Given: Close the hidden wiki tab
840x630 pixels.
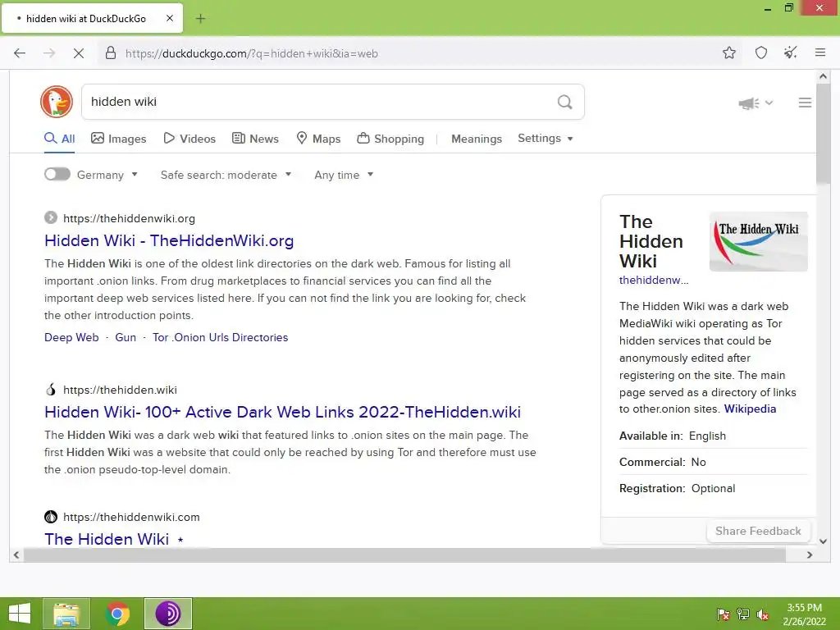Looking at the screenshot, I should 170,18.
